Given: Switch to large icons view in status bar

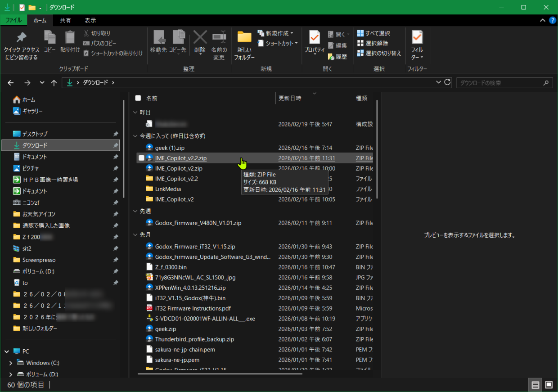Looking at the screenshot, I should pyautogui.click(x=549, y=385).
